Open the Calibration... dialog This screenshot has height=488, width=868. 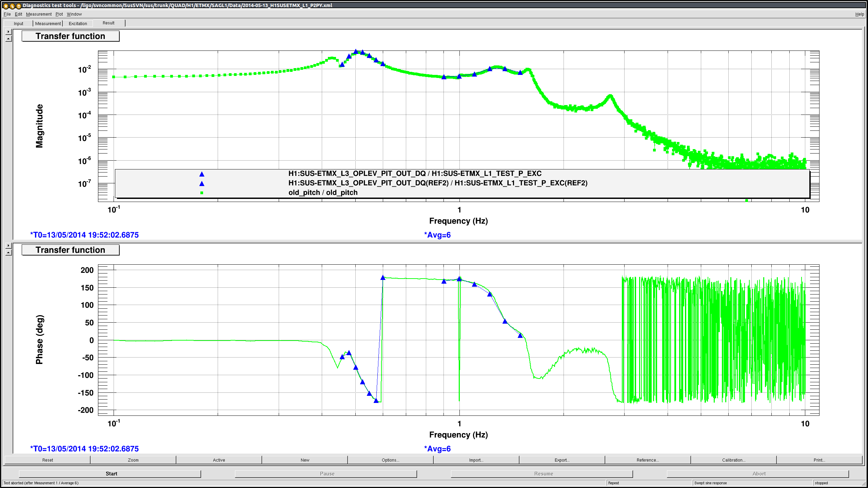(734, 460)
